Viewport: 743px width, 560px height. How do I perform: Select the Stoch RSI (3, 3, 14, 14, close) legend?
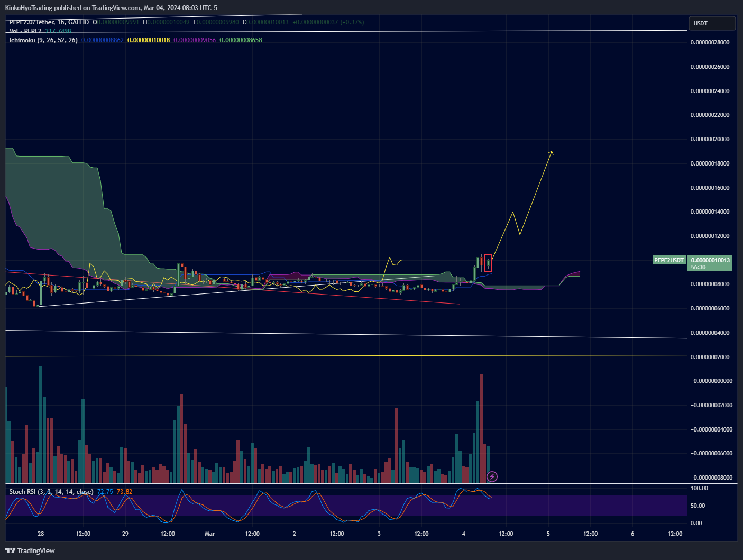tap(51, 492)
